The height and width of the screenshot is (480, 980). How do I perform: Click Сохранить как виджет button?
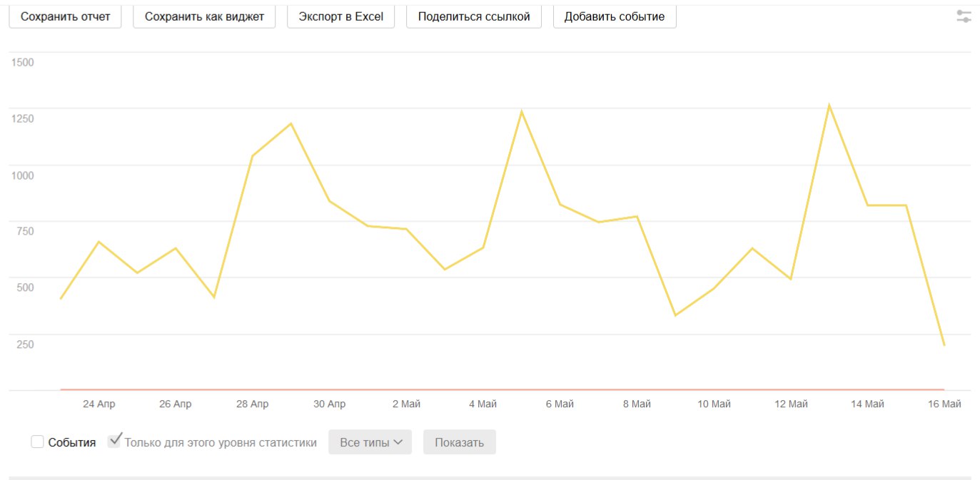(204, 16)
